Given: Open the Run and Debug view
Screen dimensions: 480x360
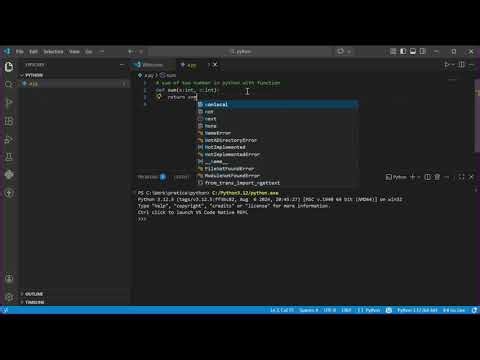Looking at the screenshot, I should [9, 139].
